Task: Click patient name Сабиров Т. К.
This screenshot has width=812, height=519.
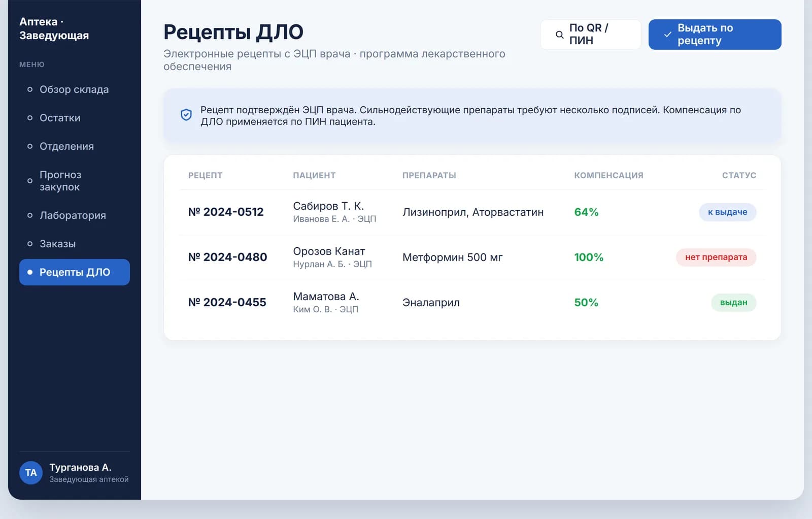Action: pos(328,206)
